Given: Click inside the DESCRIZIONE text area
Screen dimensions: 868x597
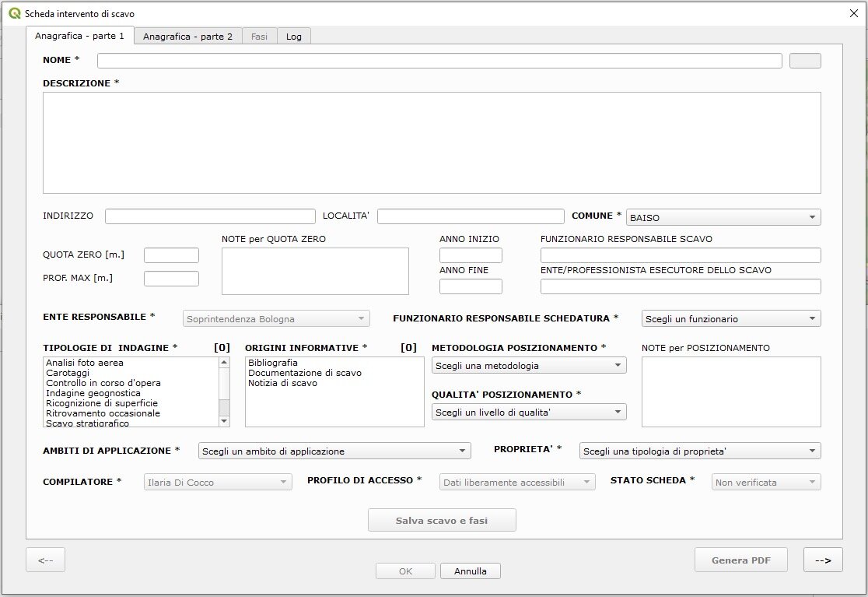Looking at the screenshot, I should [432, 142].
